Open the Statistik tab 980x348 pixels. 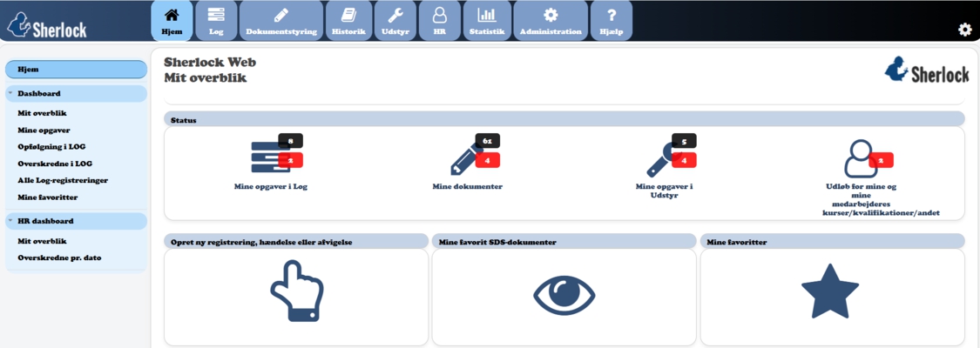(x=487, y=21)
